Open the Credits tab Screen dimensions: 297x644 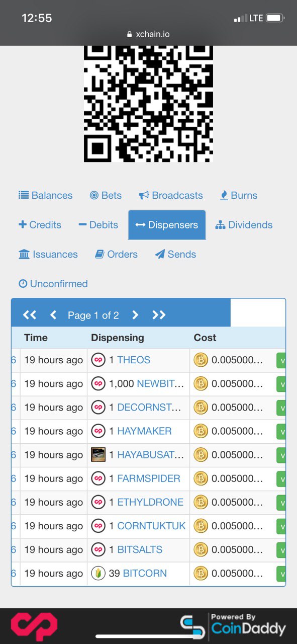click(x=40, y=225)
